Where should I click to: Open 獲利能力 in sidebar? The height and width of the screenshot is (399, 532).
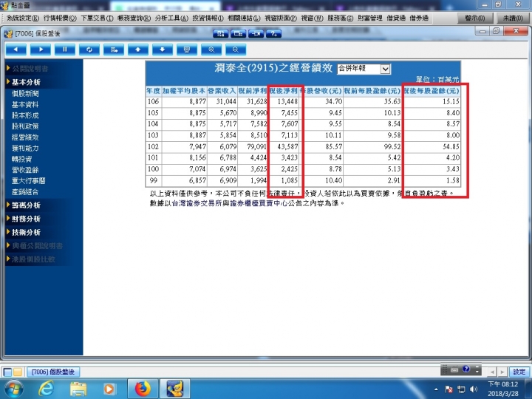[x=25, y=149]
